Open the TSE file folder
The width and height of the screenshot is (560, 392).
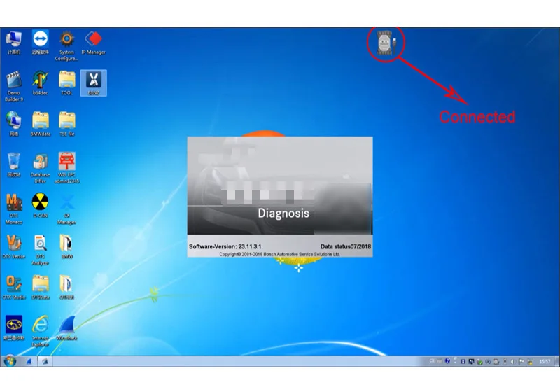click(66, 123)
